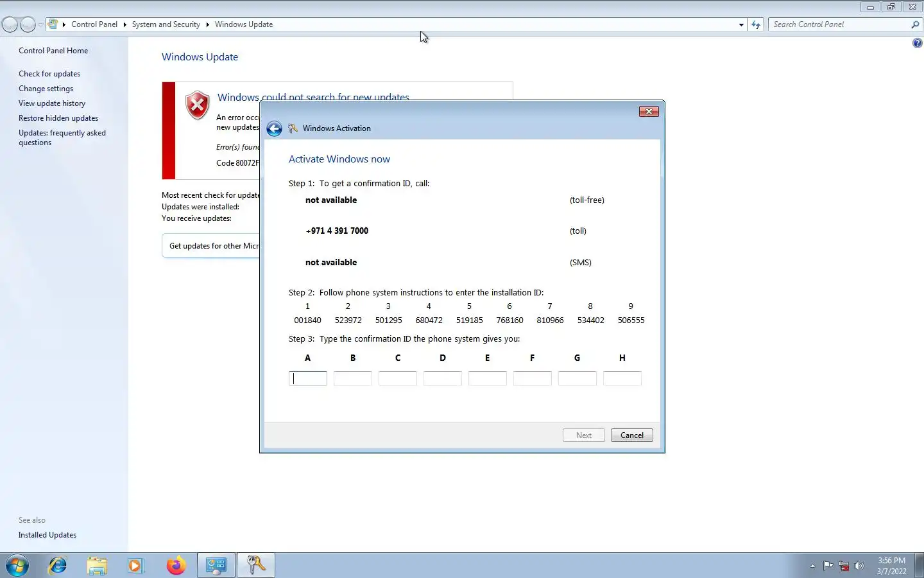Viewport: 924px width, 578px height.
Task: Click the Next button in activation dialog
Action: (x=584, y=435)
